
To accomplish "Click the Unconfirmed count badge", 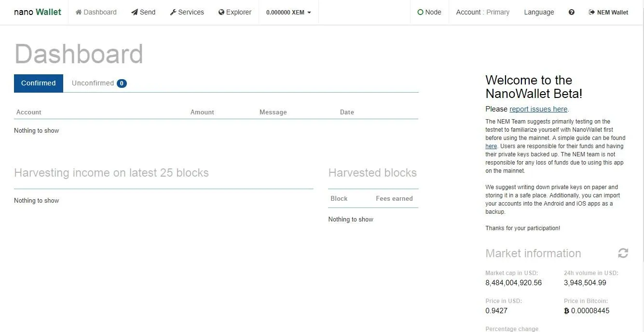I will pyautogui.click(x=122, y=83).
